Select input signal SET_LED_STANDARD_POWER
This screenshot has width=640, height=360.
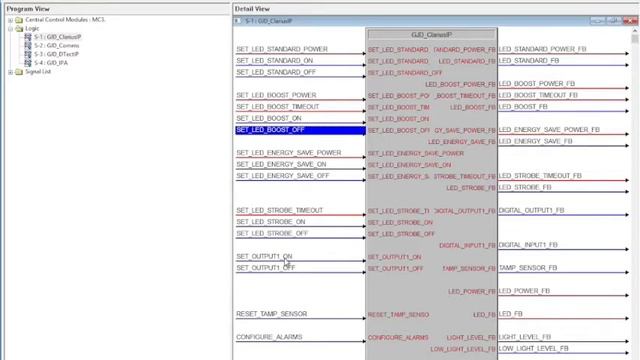point(282,49)
